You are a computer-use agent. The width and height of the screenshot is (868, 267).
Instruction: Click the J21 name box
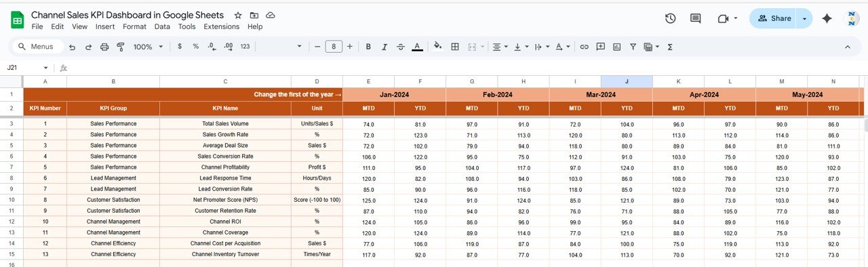(27, 68)
